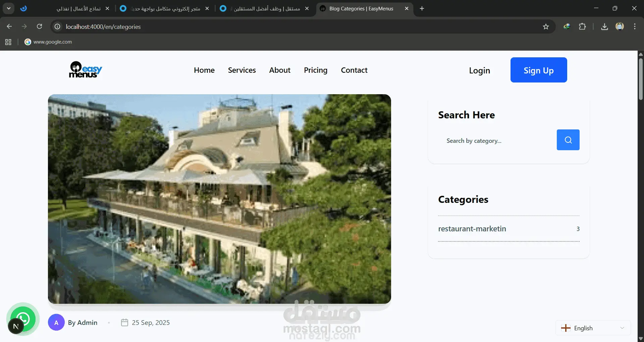Go to Home in the navbar

tap(204, 70)
